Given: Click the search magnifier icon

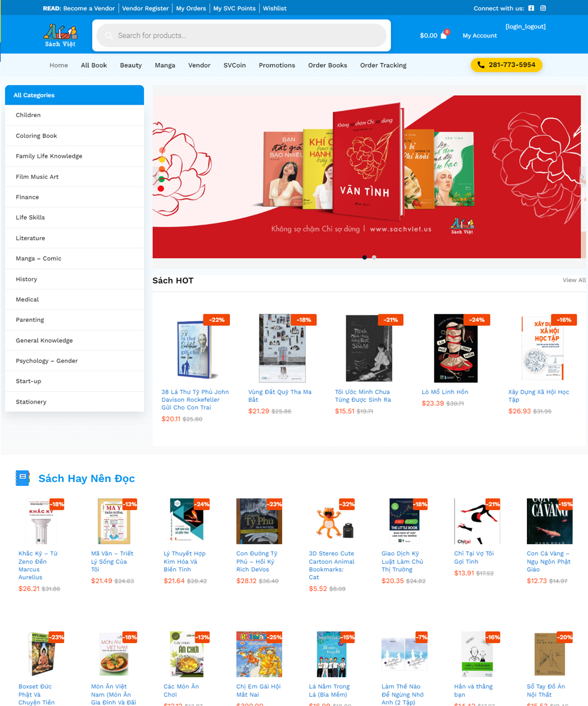Looking at the screenshot, I should 108,36.
